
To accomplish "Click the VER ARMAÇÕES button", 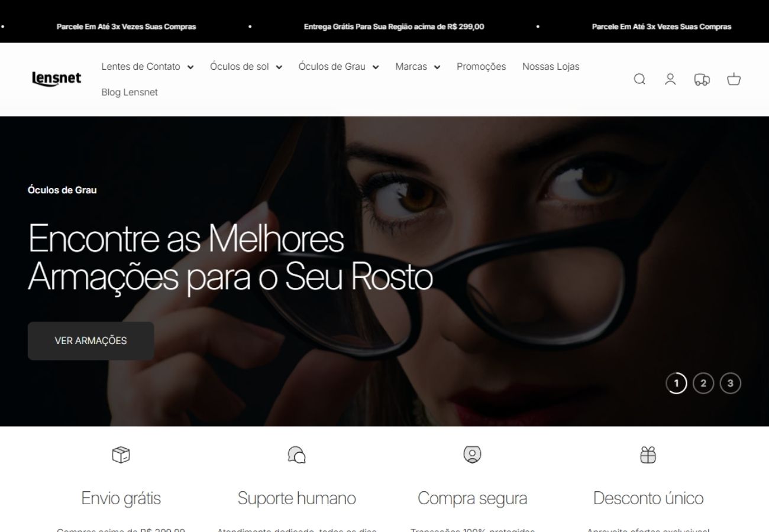I will click(x=91, y=341).
